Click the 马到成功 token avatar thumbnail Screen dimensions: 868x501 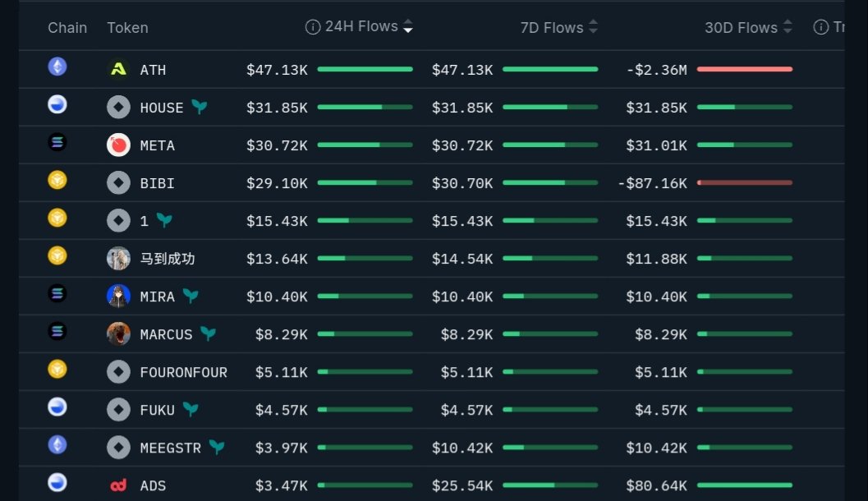point(118,259)
